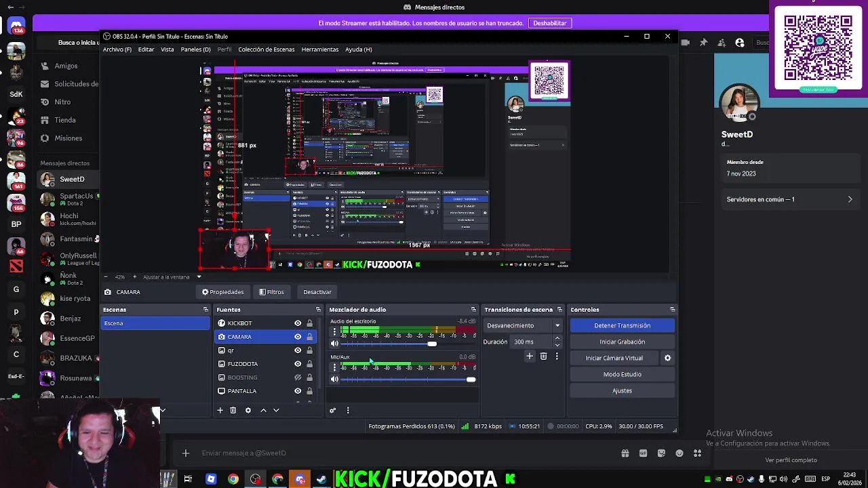The height and width of the screenshot is (488, 868).
Task: Undock the Escenas panel
Action: (x=205, y=310)
